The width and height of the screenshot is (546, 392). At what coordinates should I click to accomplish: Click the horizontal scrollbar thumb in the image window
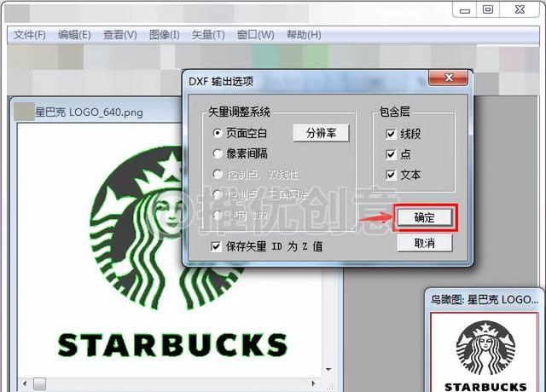pos(39,384)
